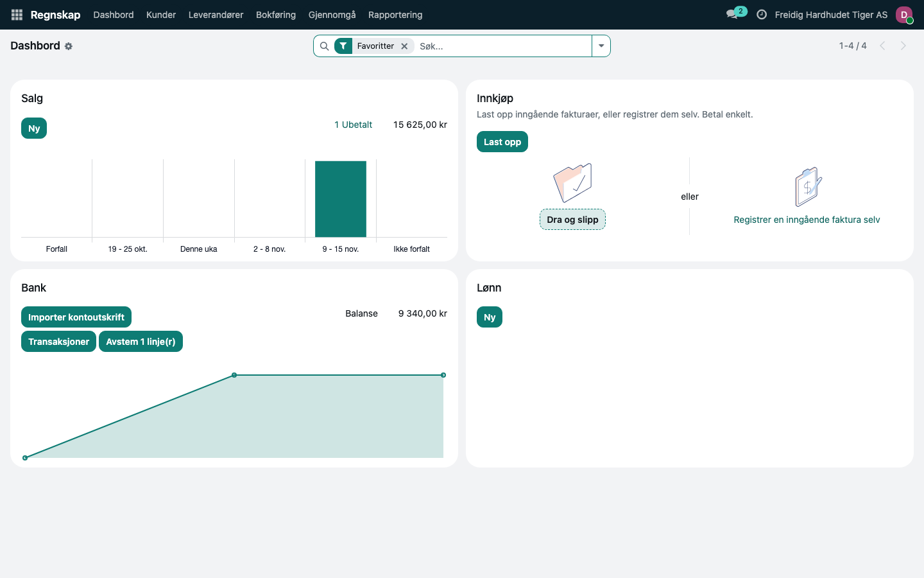
Task: Expand the search options dropdown arrow
Action: [x=601, y=46]
